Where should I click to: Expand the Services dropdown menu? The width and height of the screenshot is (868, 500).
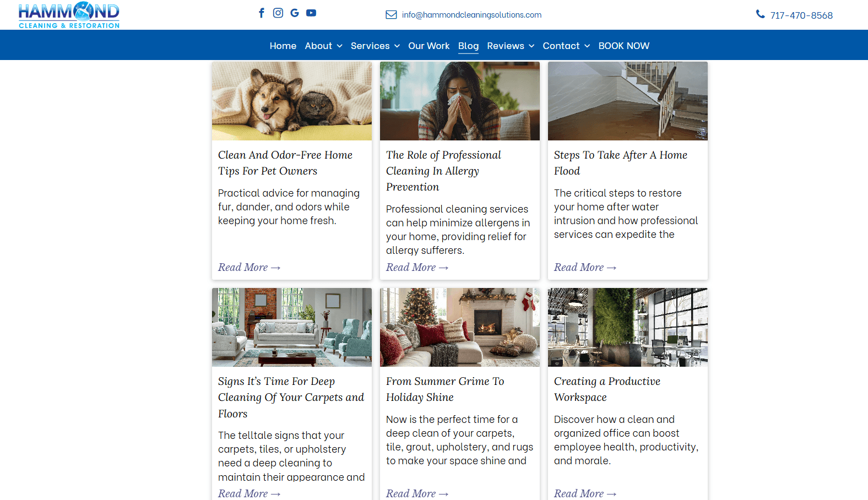[x=375, y=46]
